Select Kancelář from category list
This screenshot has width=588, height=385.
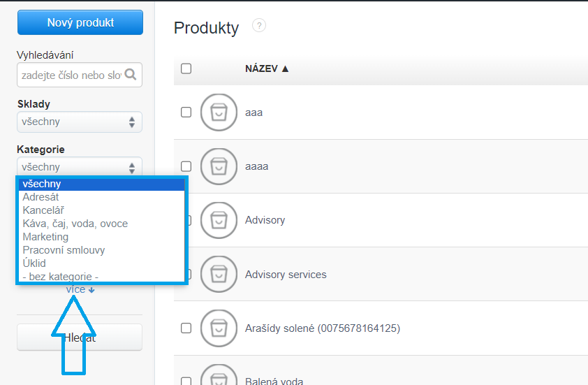(43, 210)
